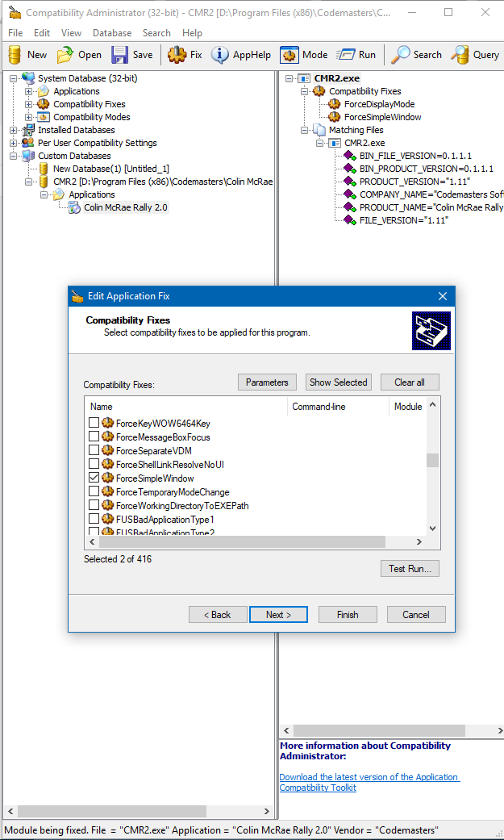Close the Edit Application Fix dialog

point(443,296)
